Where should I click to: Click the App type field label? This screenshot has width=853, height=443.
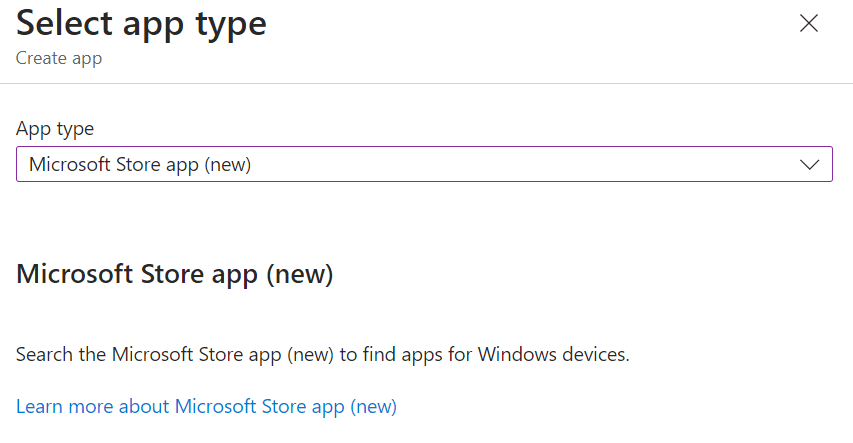point(55,129)
